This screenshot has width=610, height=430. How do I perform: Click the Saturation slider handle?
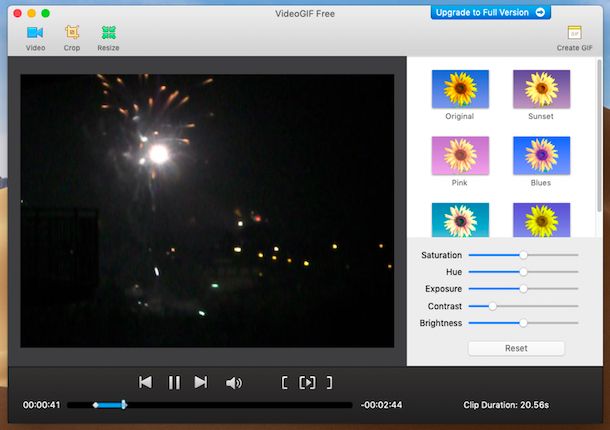(x=523, y=255)
